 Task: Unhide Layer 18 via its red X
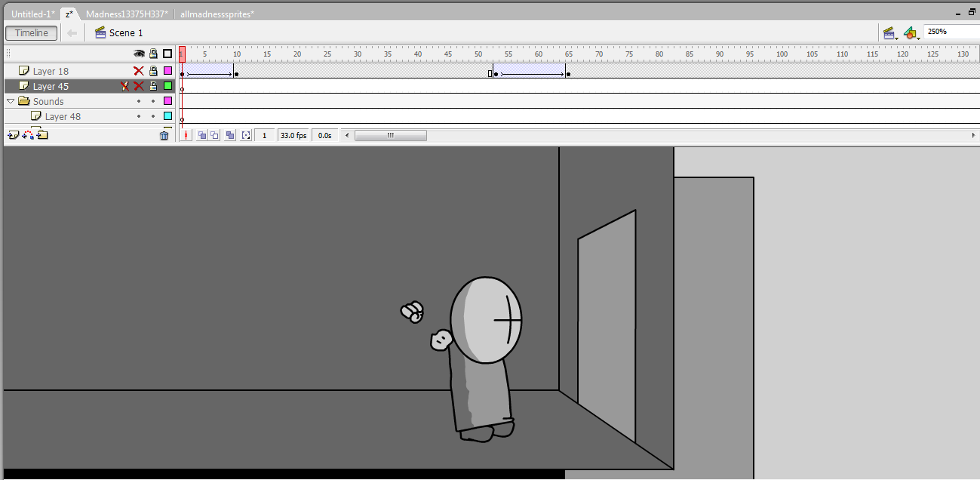tap(139, 71)
